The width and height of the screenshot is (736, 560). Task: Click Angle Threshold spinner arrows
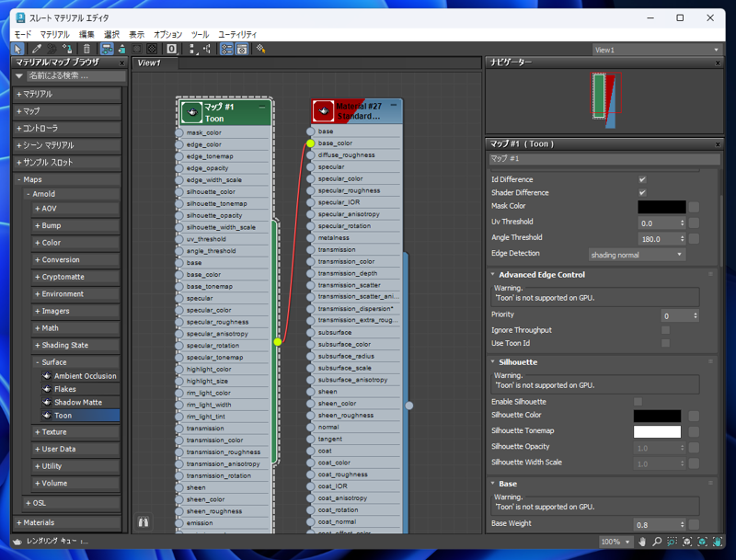click(x=683, y=239)
